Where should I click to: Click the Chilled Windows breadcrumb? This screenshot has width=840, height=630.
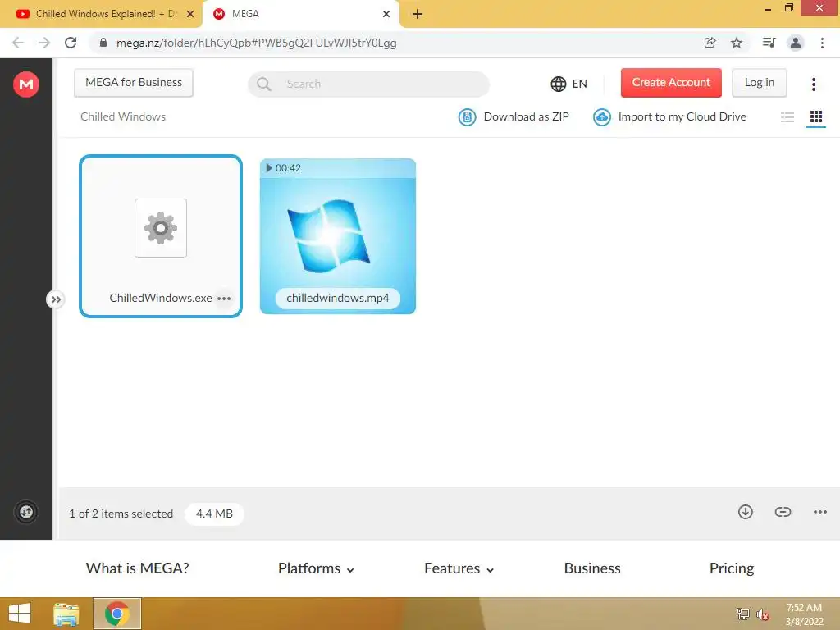[123, 116]
